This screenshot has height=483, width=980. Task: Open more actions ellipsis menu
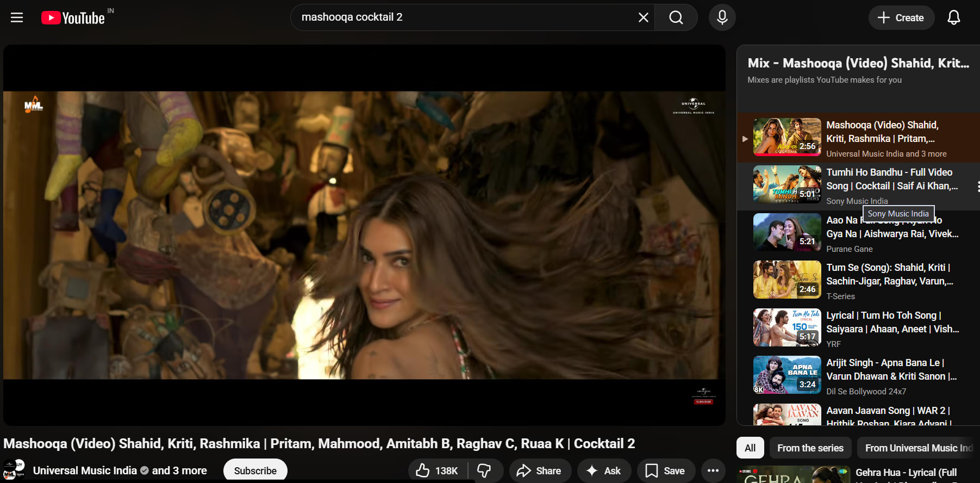pos(713,470)
